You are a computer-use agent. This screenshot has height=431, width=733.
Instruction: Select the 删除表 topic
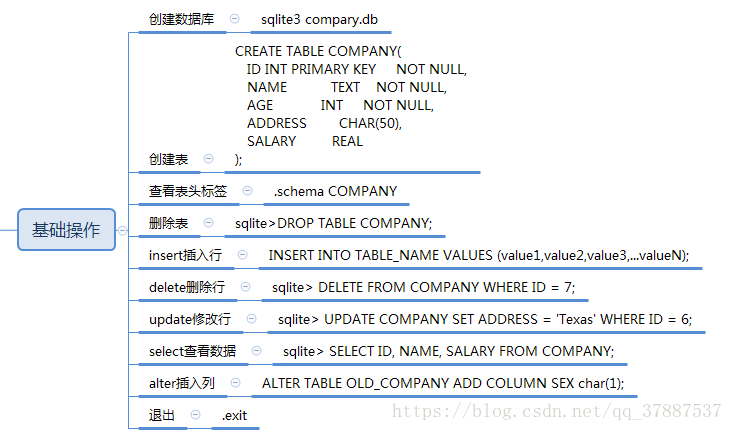pyautogui.click(x=168, y=223)
